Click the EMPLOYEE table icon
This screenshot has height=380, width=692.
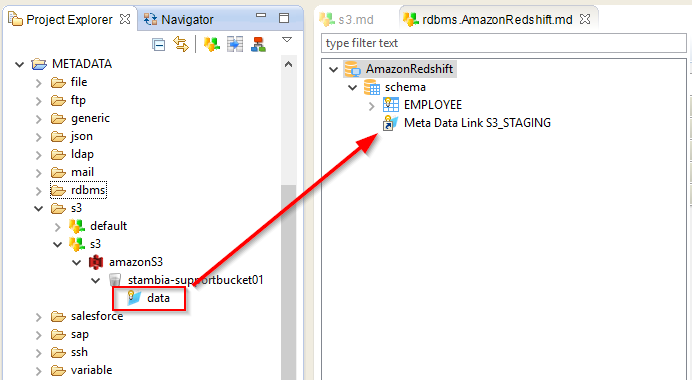pos(391,105)
